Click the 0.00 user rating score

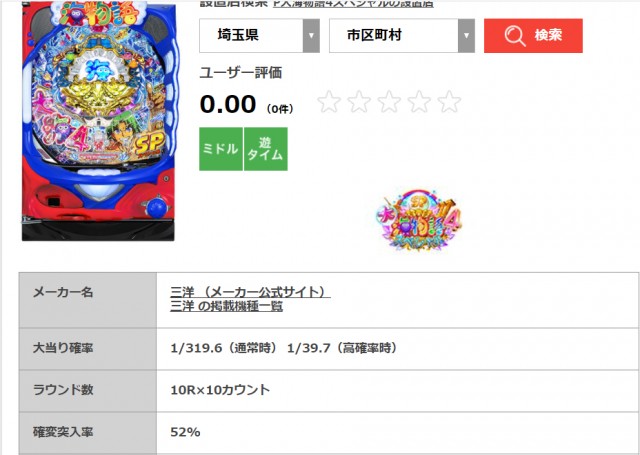click(228, 104)
